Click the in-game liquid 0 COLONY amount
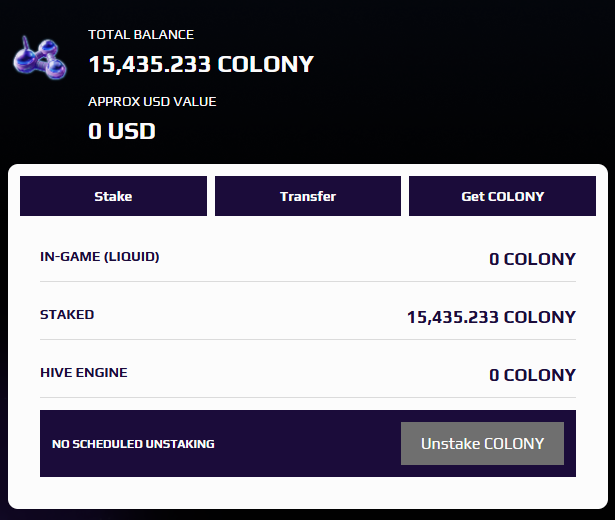The width and height of the screenshot is (615, 520). (532, 259)
